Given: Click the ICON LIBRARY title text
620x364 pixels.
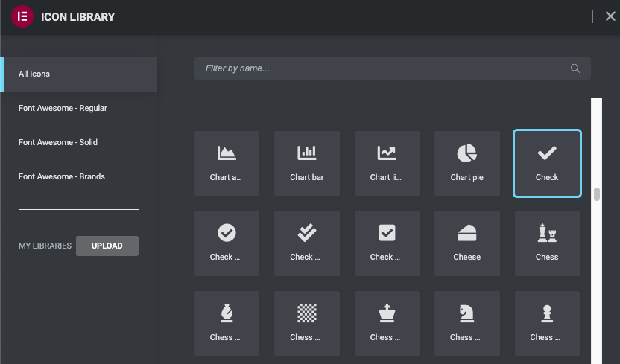Looking at the screenshot, I should click(78, 17).
